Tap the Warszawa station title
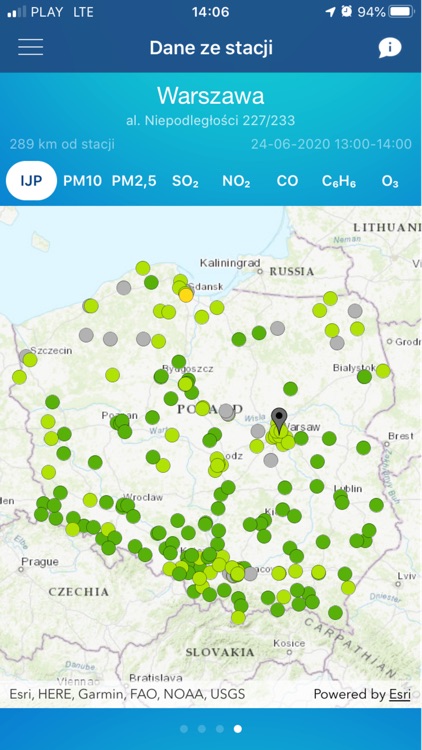The height and width of the screenshot is (750, 422). pyautogui.click(x=211, y=96)
